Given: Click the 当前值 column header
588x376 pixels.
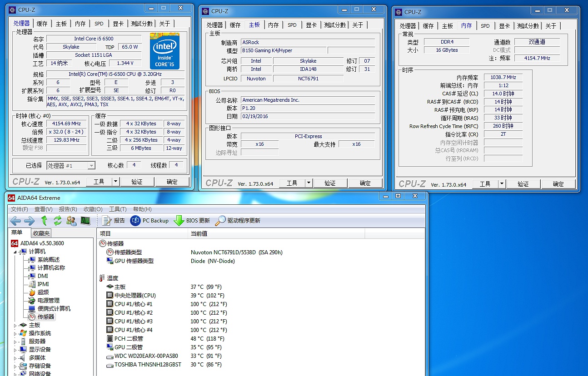Looking at the screenshot, I should click(x=199, y=233).
